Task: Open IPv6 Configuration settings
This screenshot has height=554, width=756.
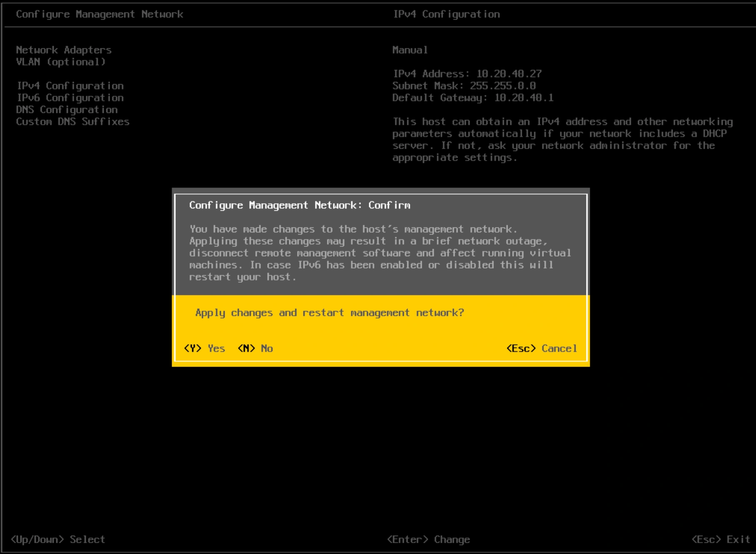Action: pyautogui.click(x=70, y=98)
